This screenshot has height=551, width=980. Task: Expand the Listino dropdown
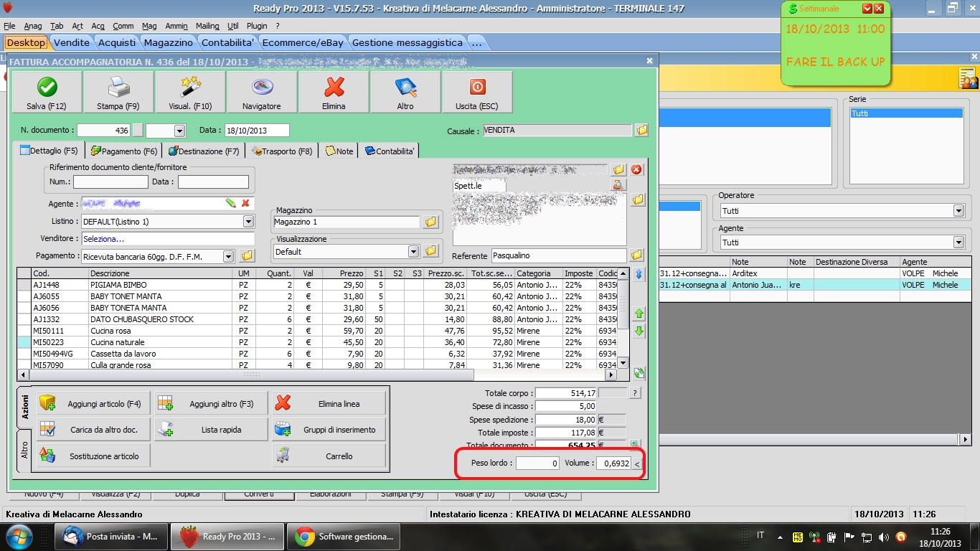pyautogui.click(x=248, y=222)
